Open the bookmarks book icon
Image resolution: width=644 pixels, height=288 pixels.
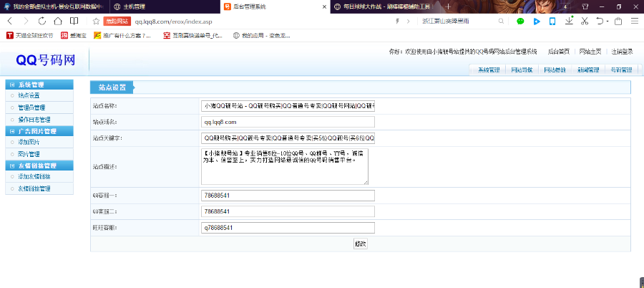coord(74,21)
